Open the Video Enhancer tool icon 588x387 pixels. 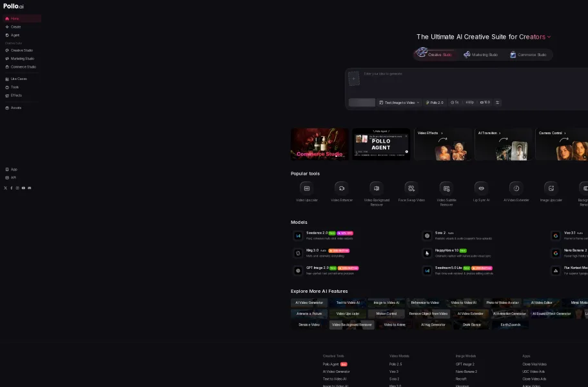coord(342,188)
